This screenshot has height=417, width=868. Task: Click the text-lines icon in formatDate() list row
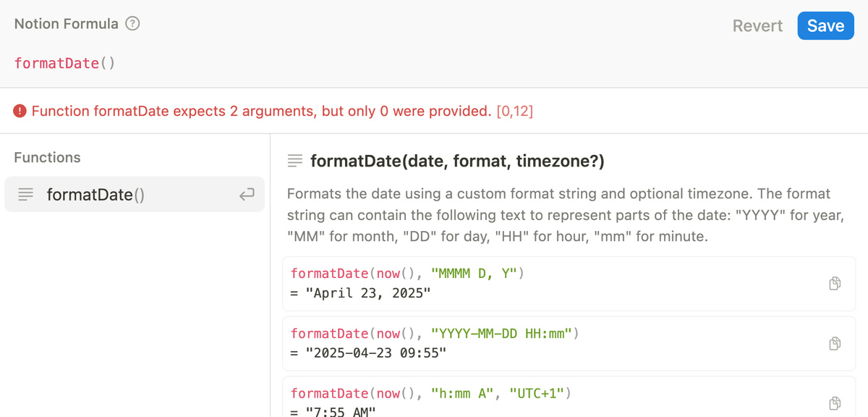[25, 194]
